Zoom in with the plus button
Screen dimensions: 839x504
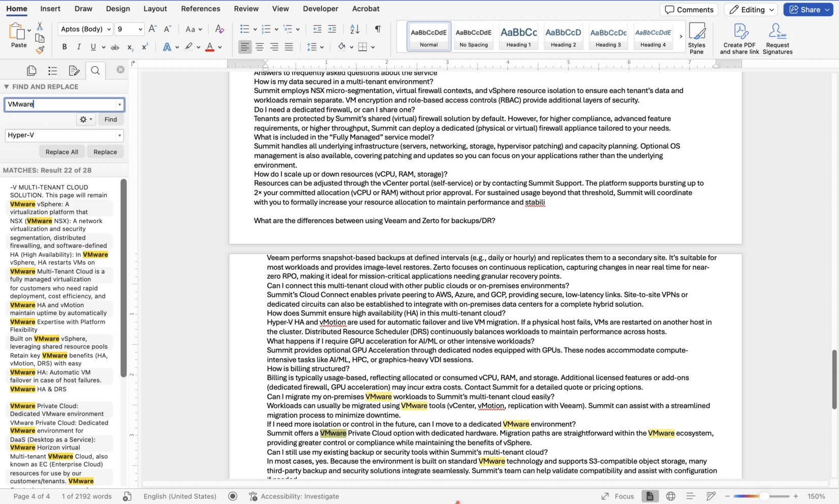point(796,496)
